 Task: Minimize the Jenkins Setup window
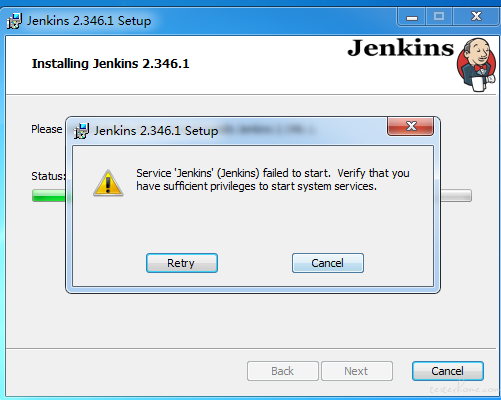pyautogui.click(x=412, y=17)
